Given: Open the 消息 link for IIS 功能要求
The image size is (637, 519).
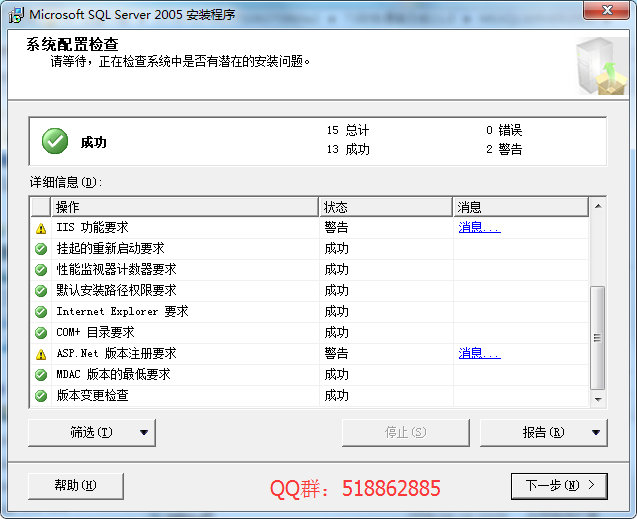Looking at the screenshot, I should point(479,227).
